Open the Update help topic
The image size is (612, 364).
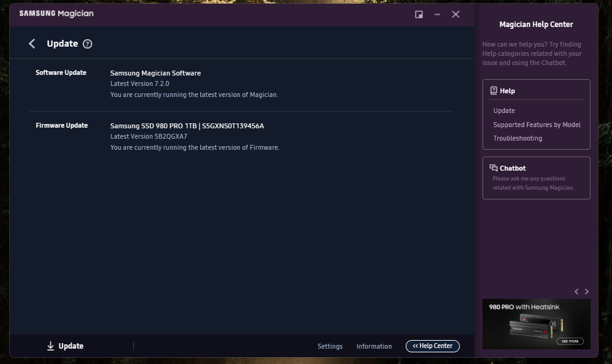(504, 111)
